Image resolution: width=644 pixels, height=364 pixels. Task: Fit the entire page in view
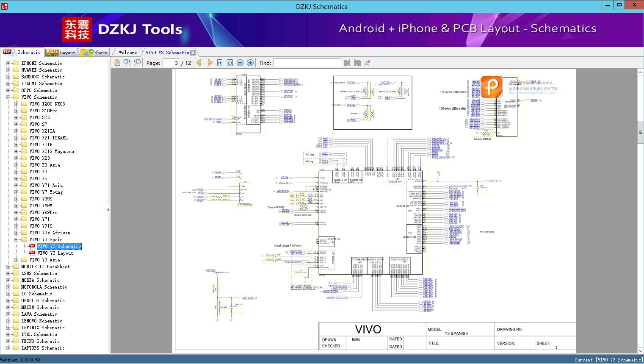(229, 62)
